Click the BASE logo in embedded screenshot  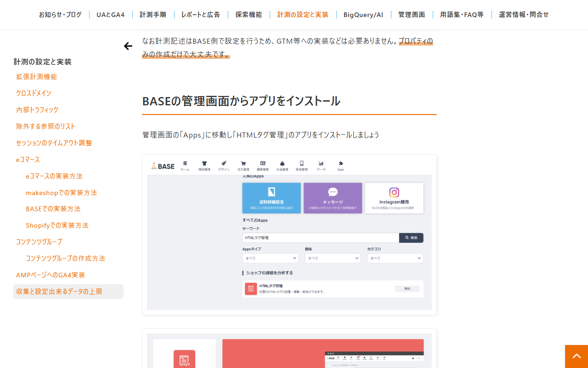point(163,166)
